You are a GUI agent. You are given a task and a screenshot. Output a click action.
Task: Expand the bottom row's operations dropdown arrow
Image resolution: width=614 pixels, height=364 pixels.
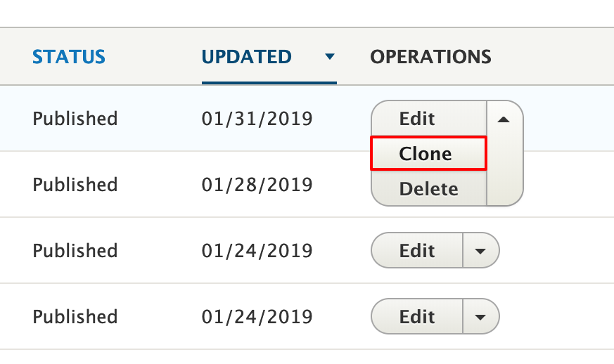[480, 317]
